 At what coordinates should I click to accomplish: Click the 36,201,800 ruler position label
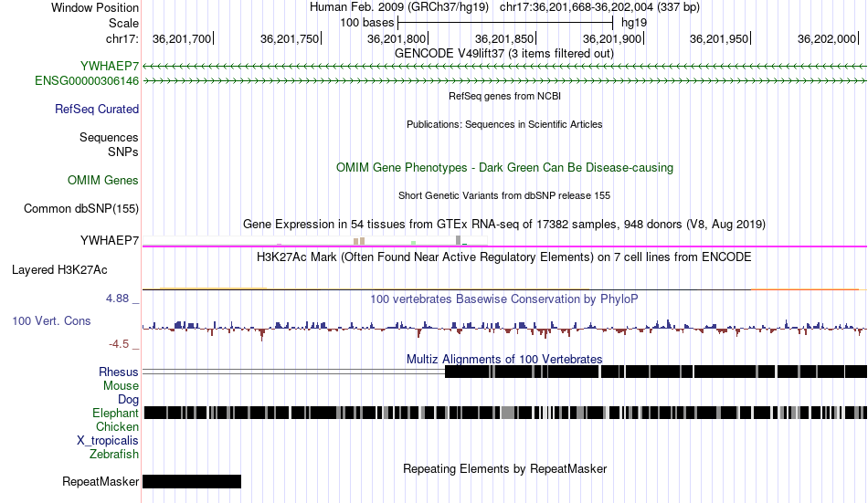coord(397,38)
